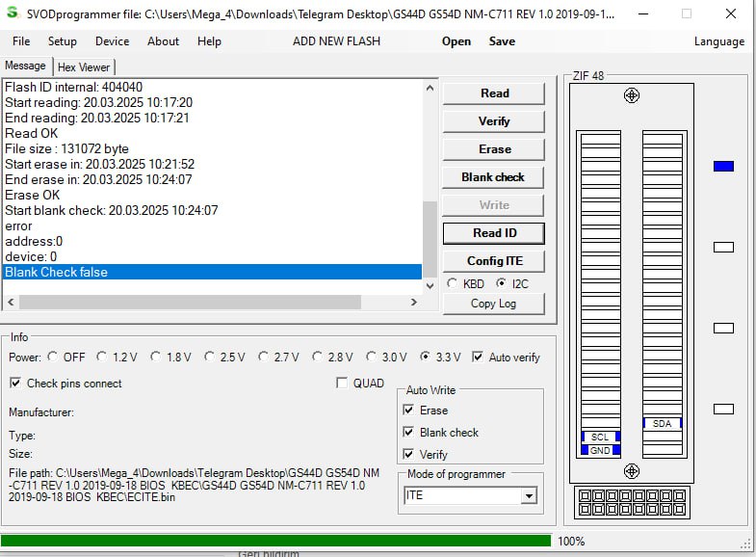Click the Config ITE button
The image size is (756, 557).
(493, 261)
